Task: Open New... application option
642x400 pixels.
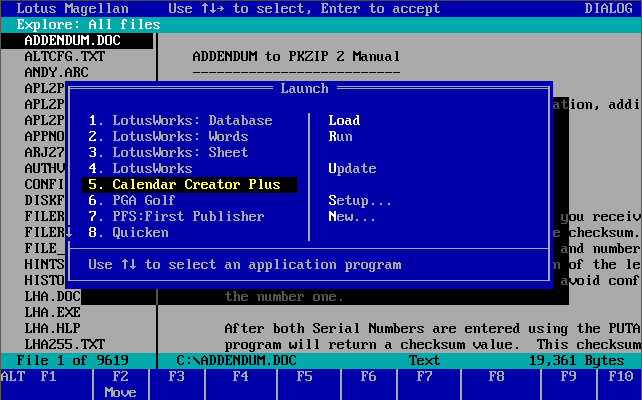Action: (x=352, y=217)
